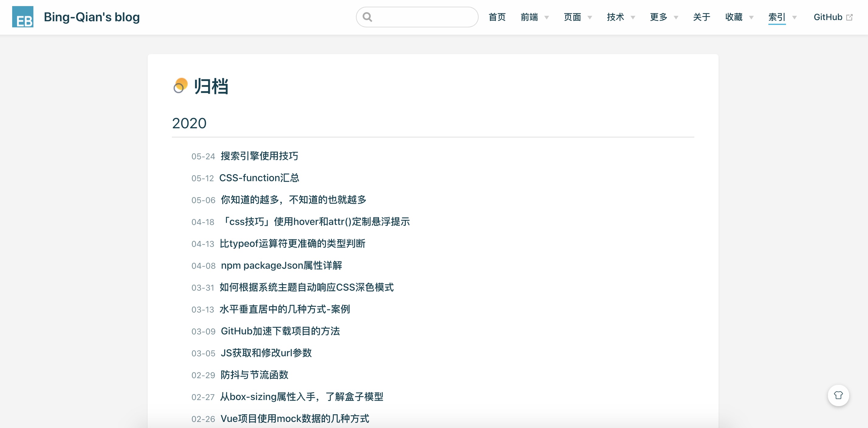Expand the 前端 dropdown arrow
This screenshot has height=428, width=868.
pyautogui.click(x=547, y=18)
